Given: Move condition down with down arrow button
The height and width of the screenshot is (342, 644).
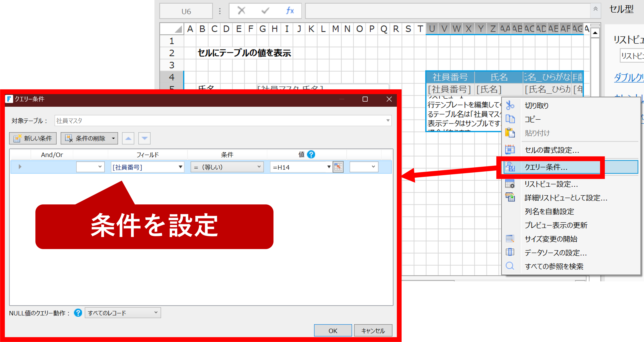Looking at the screenshot, I should 145,138.
